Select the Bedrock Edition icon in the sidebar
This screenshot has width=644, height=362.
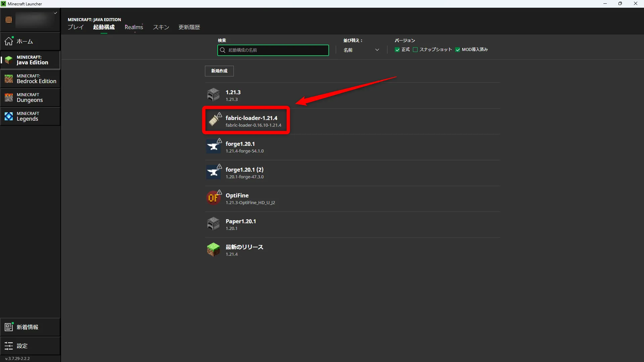coord(9,79)
